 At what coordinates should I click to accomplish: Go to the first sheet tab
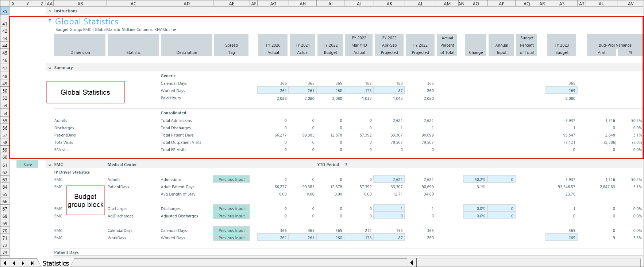4,263
